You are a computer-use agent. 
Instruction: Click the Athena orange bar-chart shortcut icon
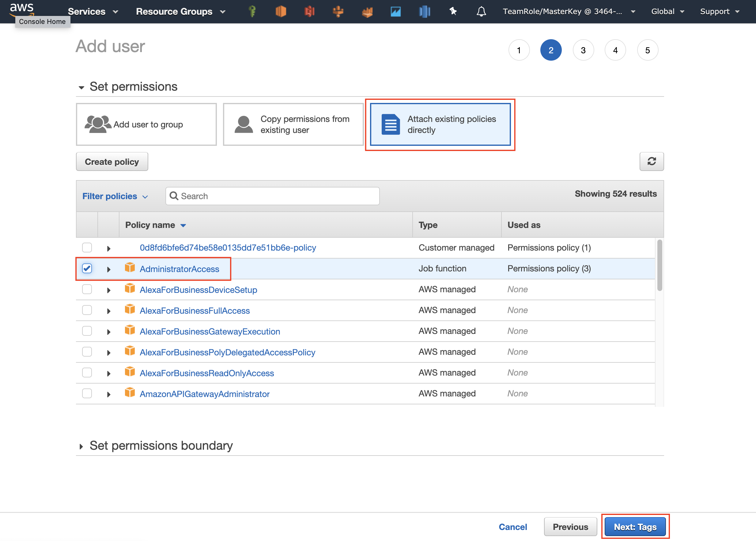(x=367, y=12)
